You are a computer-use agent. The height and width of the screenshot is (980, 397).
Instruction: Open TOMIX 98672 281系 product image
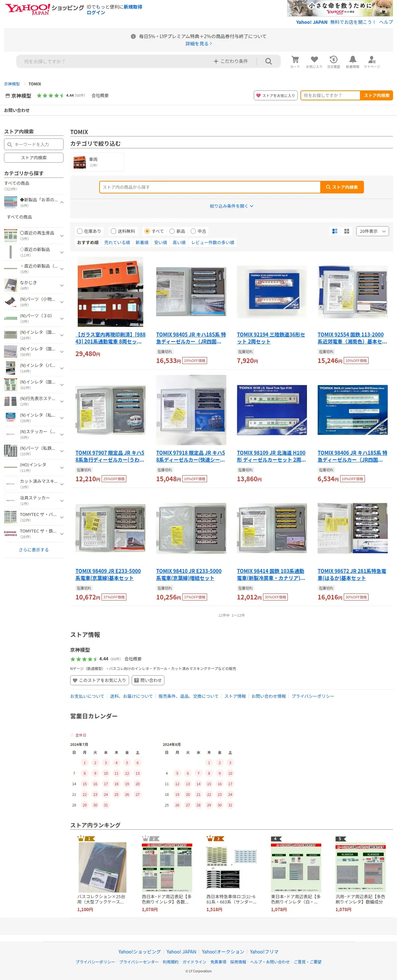[353, 528]
